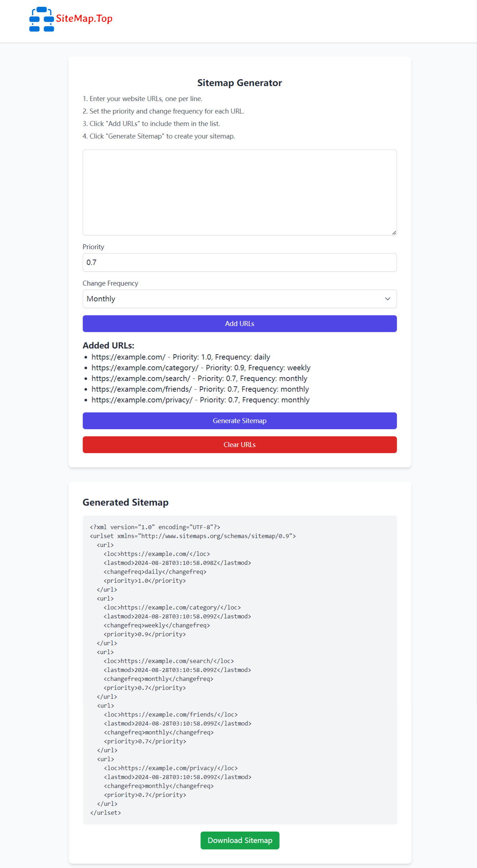Expand the Monthly frequency selector
Image resolution: width=477 pixels, height=868 pixels.
[x=239, y=299]
